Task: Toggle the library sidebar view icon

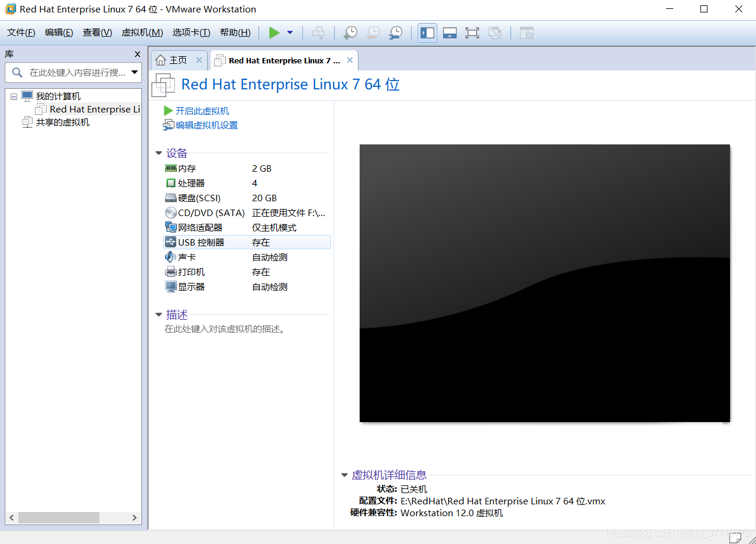Action: coord(427,33)
